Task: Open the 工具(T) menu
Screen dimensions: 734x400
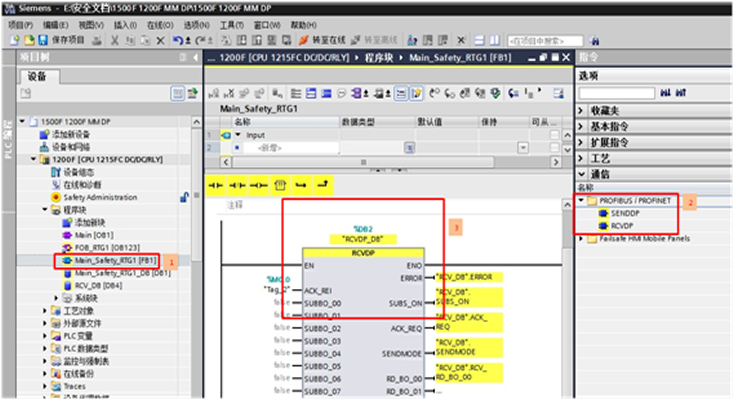Action: click(232, 25)
